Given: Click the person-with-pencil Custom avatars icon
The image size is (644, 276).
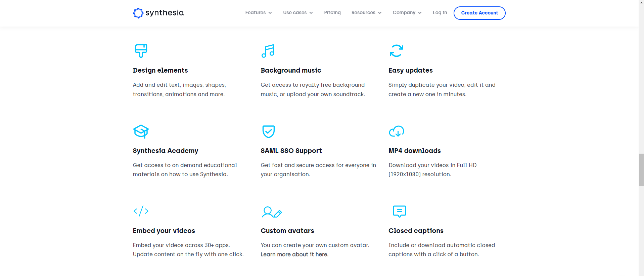Looking at the screenshot, I should pos(272,212).
